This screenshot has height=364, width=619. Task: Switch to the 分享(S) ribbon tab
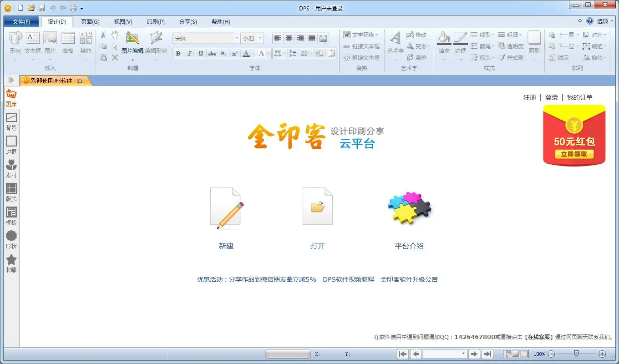click(188, 21)
